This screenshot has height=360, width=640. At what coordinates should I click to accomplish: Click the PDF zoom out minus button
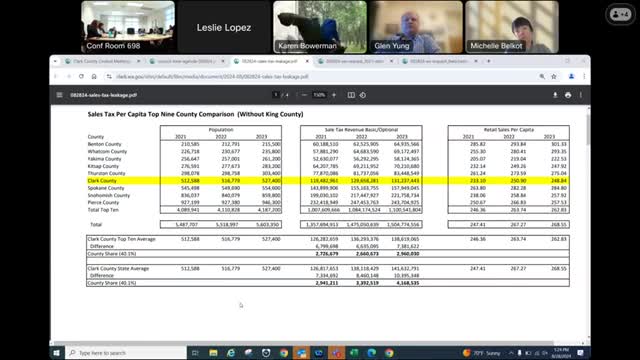[304, 95]
